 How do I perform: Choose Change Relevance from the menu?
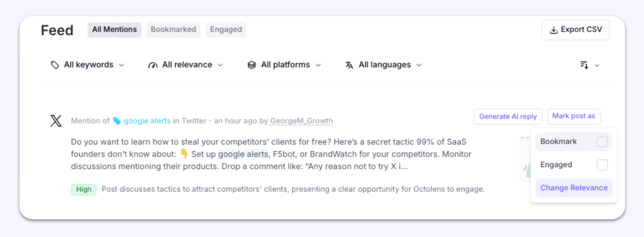click(574, 188)
